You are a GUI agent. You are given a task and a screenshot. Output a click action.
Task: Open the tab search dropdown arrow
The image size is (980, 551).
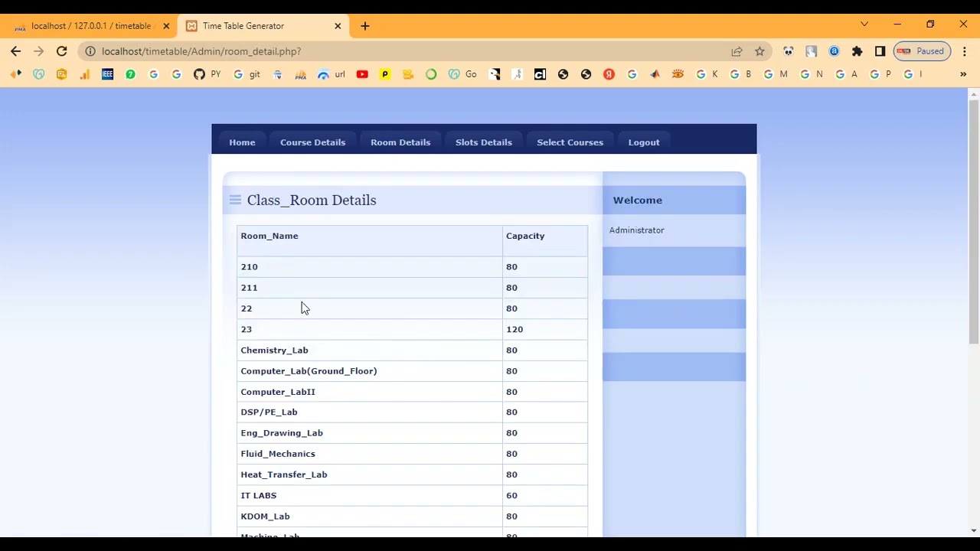click(x=864, y=24)
